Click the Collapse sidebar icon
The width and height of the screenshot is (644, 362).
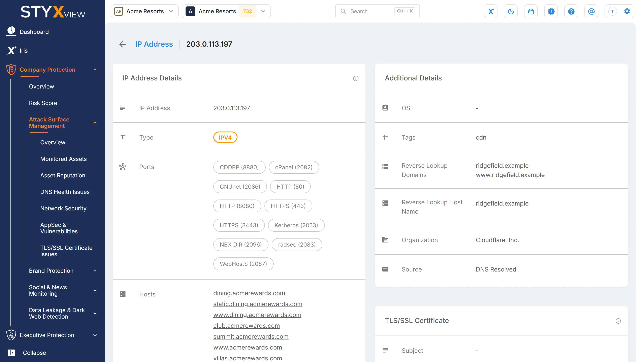(x=11, y=353)
